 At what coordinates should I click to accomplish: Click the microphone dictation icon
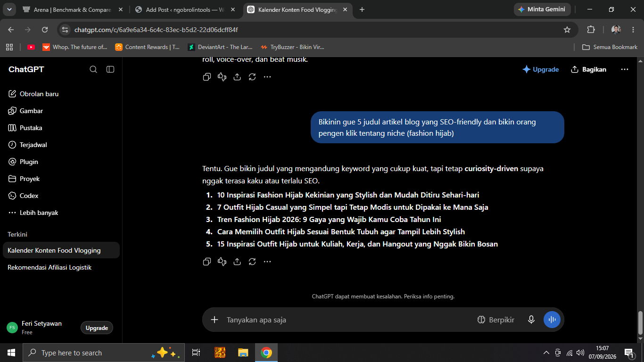point(531,320)
